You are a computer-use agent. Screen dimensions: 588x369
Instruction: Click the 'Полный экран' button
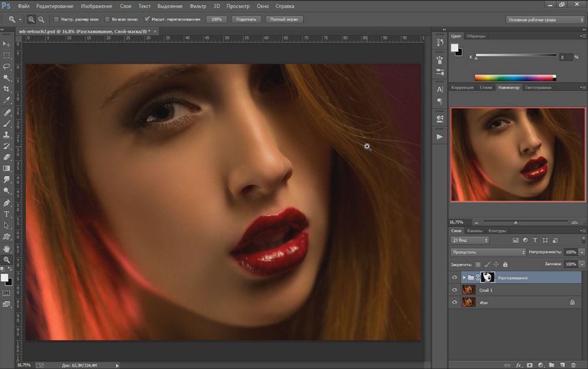click(285, 19)
